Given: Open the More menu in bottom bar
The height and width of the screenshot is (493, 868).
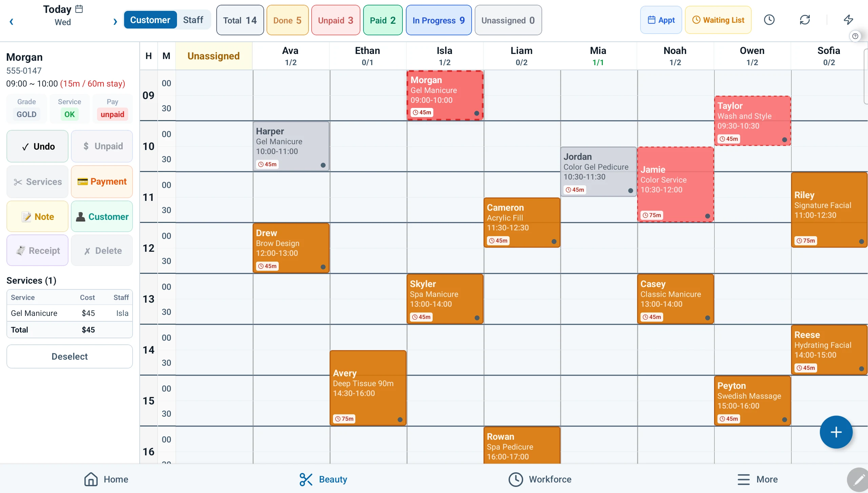Looking at the screenshot, I should tap(757, 479).
